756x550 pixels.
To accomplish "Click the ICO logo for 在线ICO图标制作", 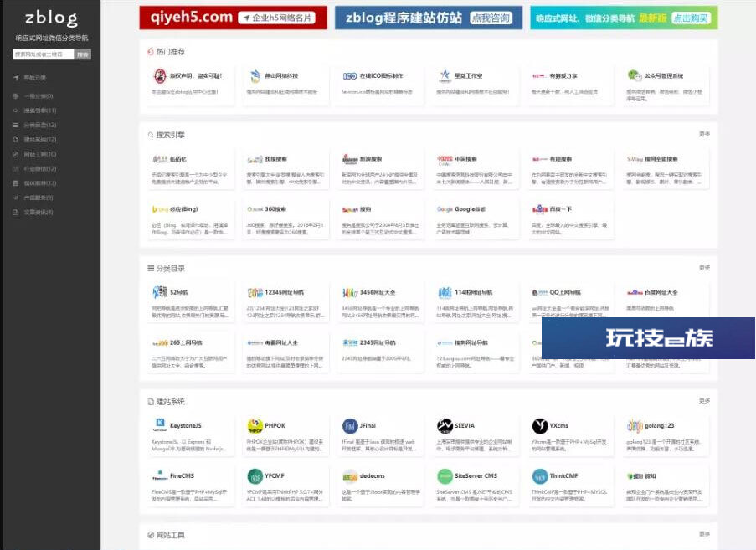I will [x=350, y=76].
